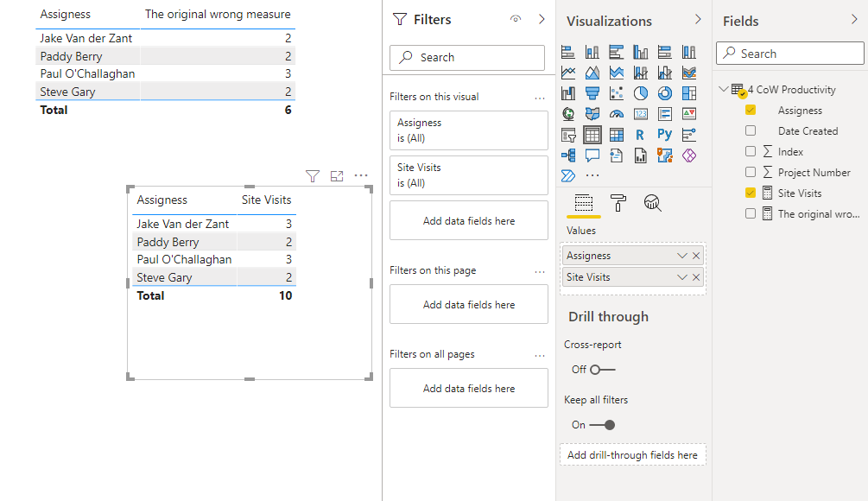
Task: Insert the Q&A speech bubble visual
Action: coord(592,155)
